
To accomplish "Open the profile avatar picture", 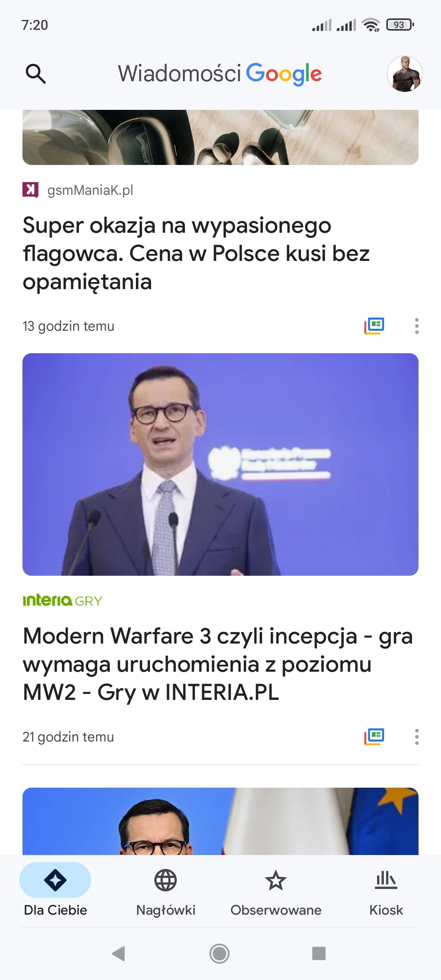I will coord(405,74).
